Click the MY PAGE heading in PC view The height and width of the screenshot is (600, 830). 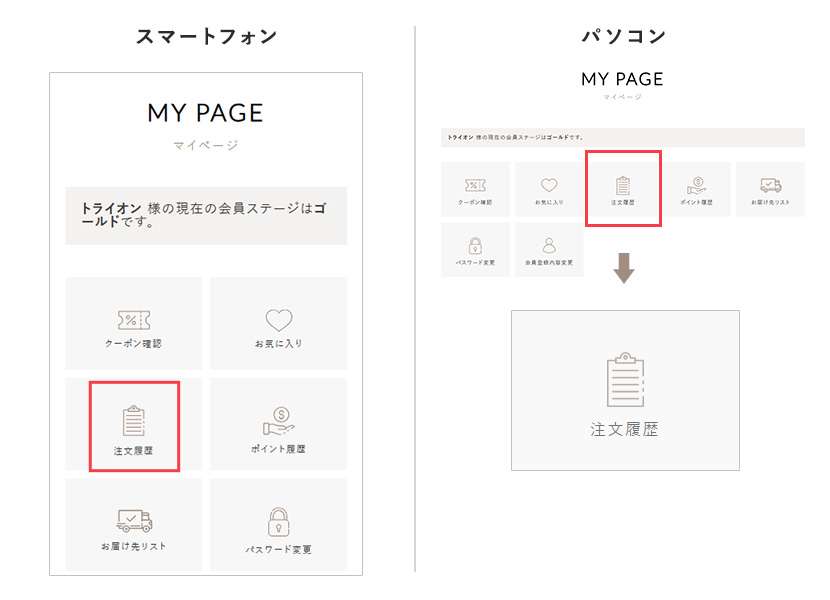pos(622,79)
